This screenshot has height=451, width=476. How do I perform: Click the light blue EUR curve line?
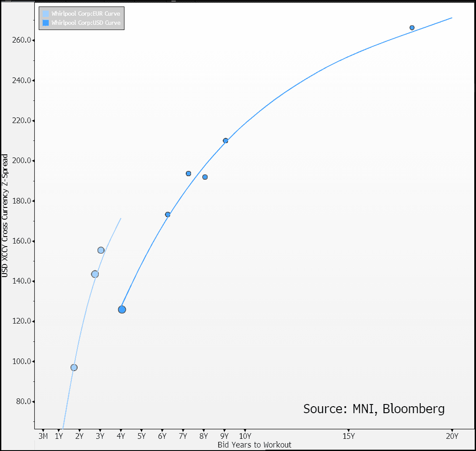click(x=87, y=304)
